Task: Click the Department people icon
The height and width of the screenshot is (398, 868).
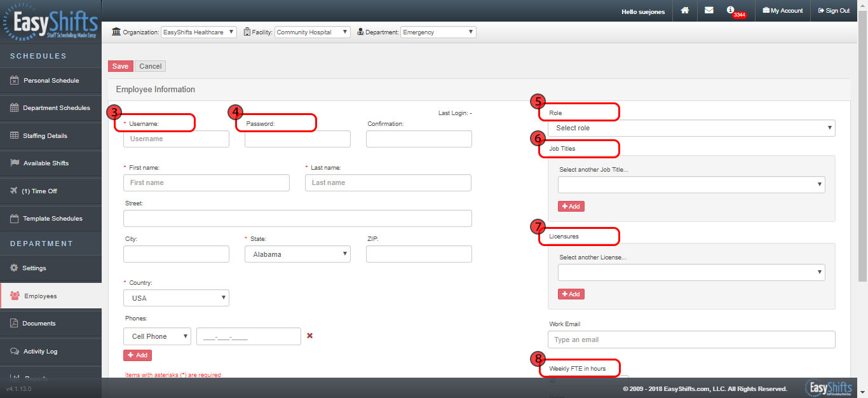Action: pyautogui.click(x=360, y=32)
